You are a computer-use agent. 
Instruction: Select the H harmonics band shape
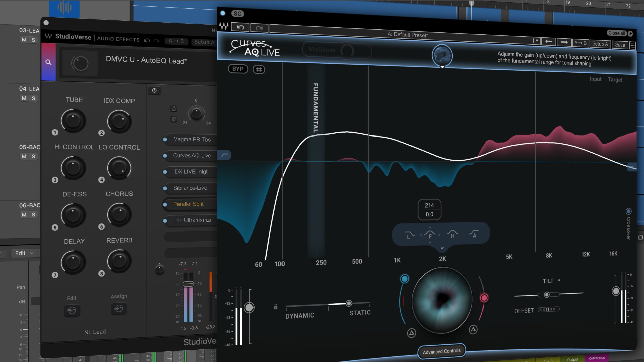(x=452, y=234)
